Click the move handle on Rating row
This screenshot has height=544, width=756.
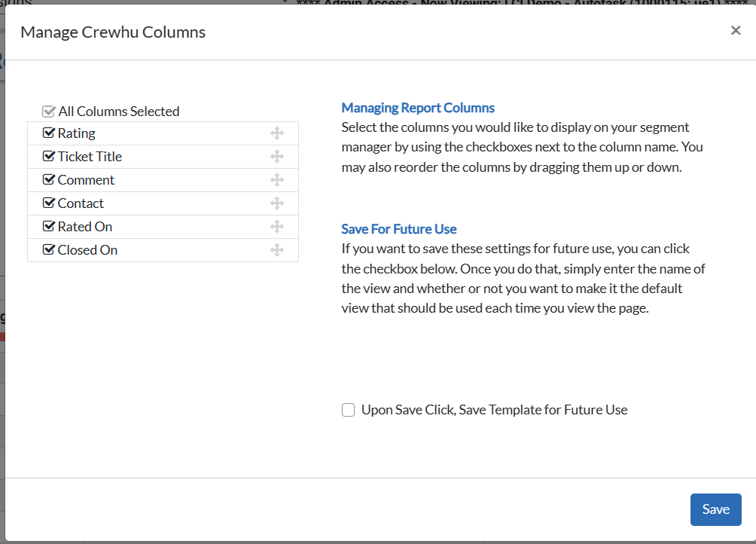tap(277, 133)
